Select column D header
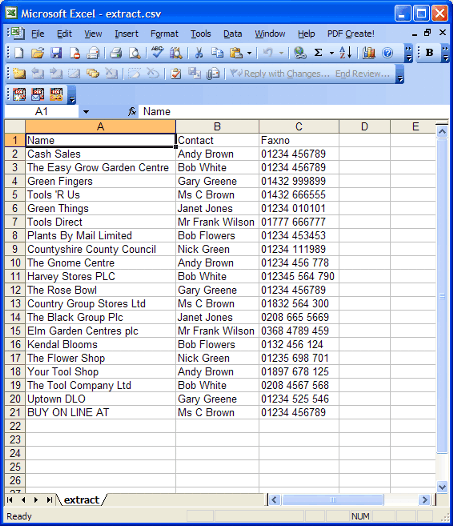The width and height of the screenshot is (453, 526). (x=365, y=127)
